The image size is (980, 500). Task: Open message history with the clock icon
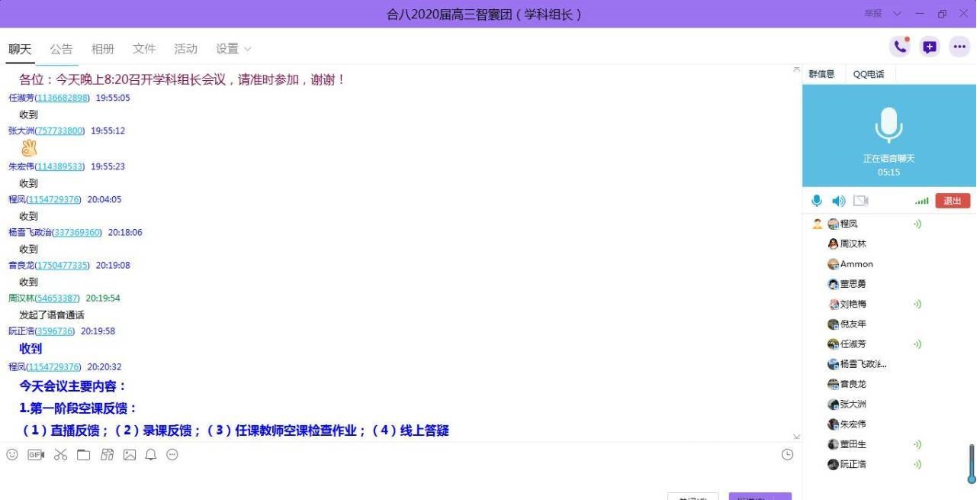click(x=788, y=455)
